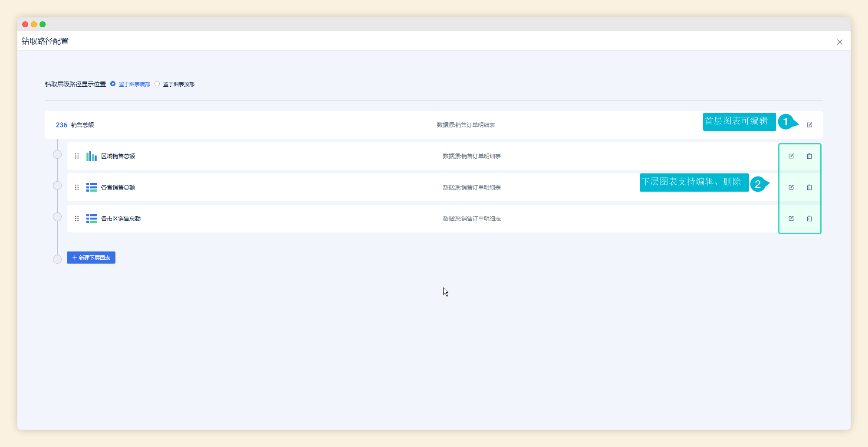
Task: Select 置于图表顶部 radio option
Action: click(x=157, y=84)
